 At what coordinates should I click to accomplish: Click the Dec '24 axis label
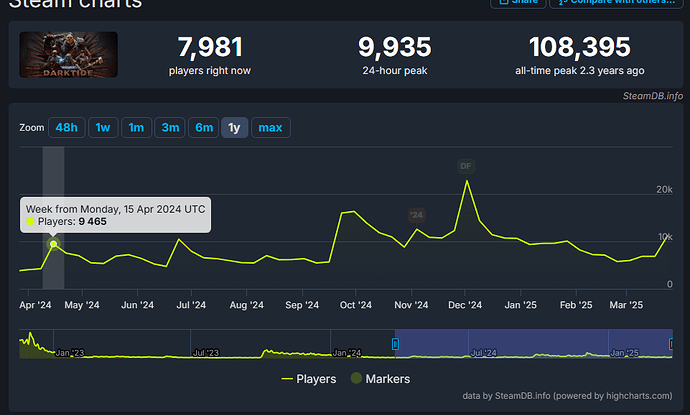tap(465, 305)
